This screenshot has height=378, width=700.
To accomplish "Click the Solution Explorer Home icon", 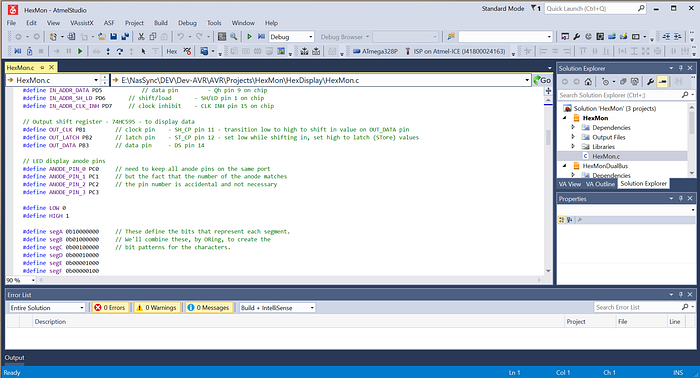I will coord(588,82).
